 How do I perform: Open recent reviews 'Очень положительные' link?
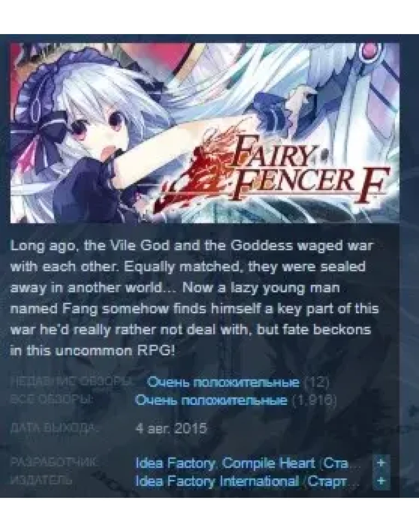pos(224,382)
